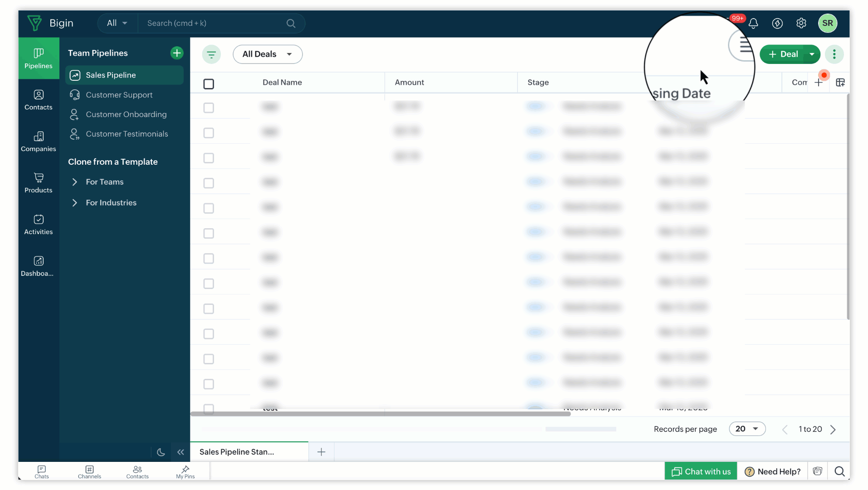Add a new tab with plus
This screenshot has width=868, height=490.
pyautogui.click(x=322, y=452)
